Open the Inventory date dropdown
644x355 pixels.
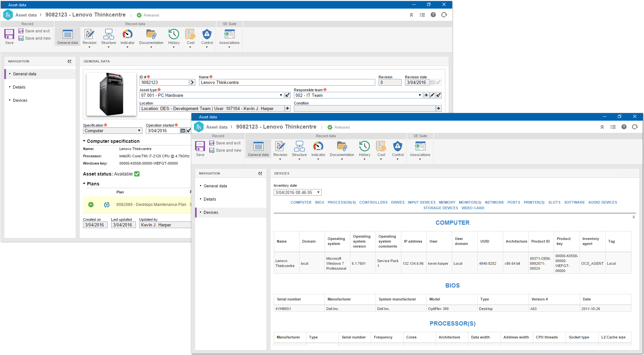(318, 192)
